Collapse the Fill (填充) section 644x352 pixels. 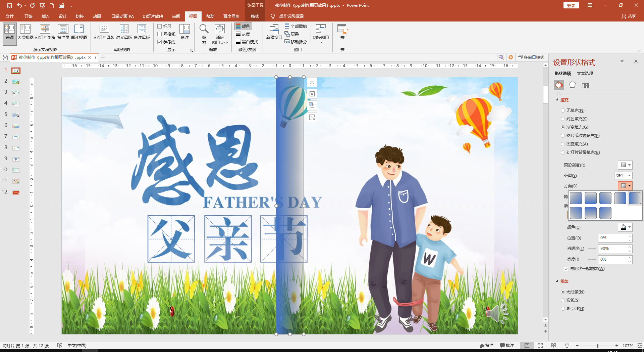[x=557, y=100]
